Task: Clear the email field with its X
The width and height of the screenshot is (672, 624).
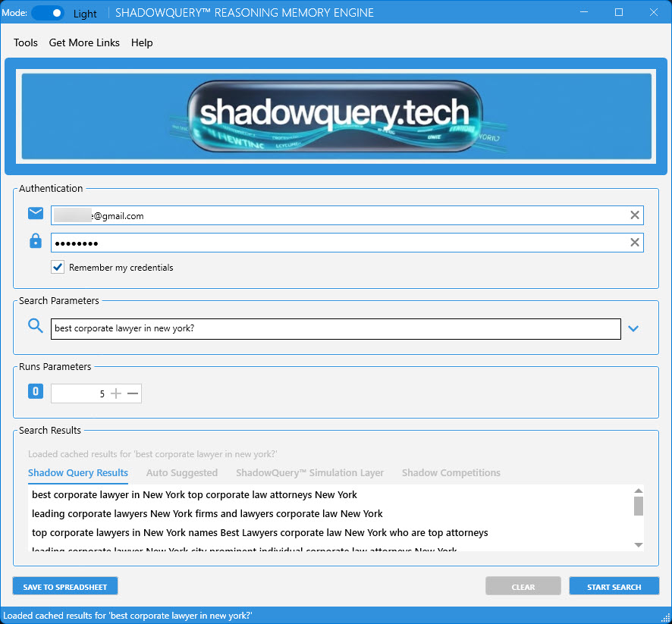Action: pyautogui.click(x=635, y=215)
